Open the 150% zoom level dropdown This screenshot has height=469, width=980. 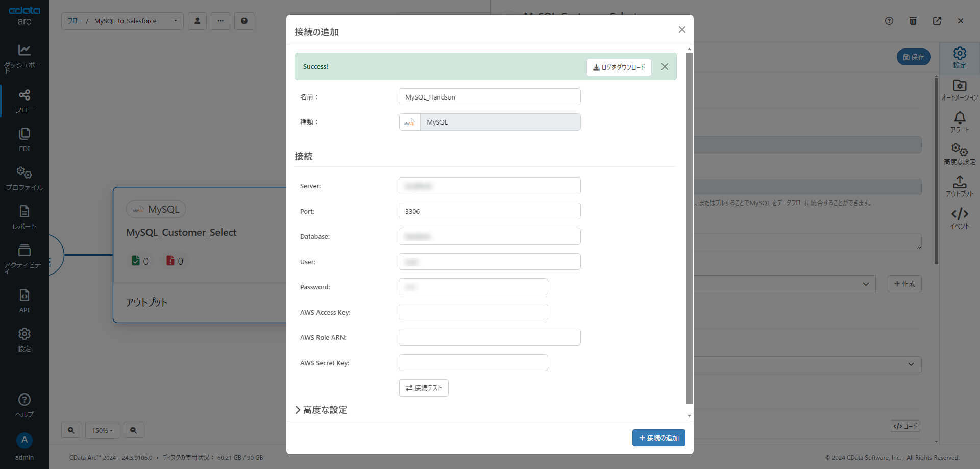pyautogui.click(x=102, y=430)
